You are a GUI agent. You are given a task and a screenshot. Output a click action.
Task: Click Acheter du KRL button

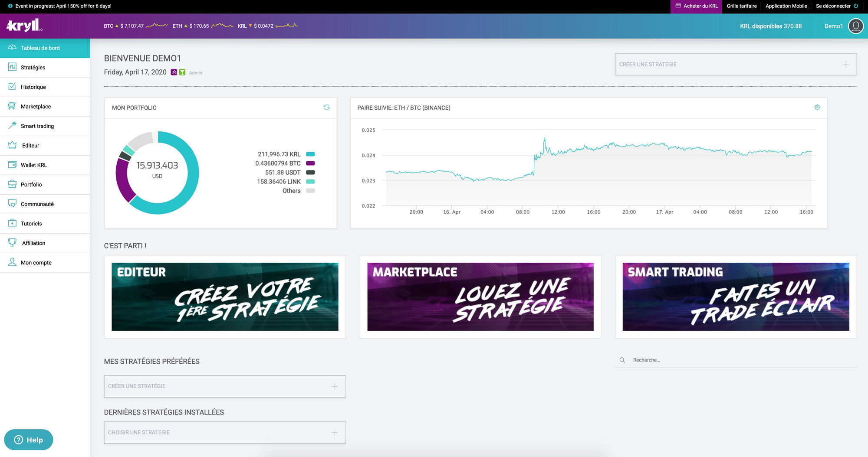coord(696,6)
